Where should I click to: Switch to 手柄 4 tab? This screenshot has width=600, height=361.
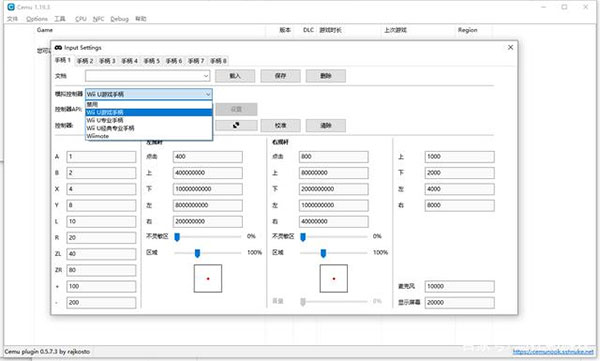click(x=129, y=61)
